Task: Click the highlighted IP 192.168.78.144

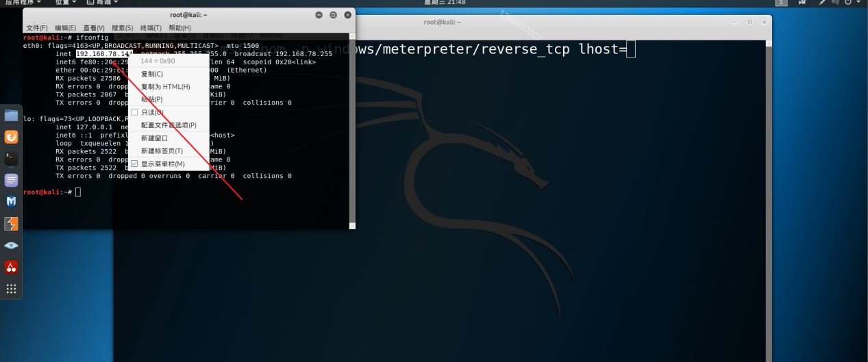Action: [104, 53]
